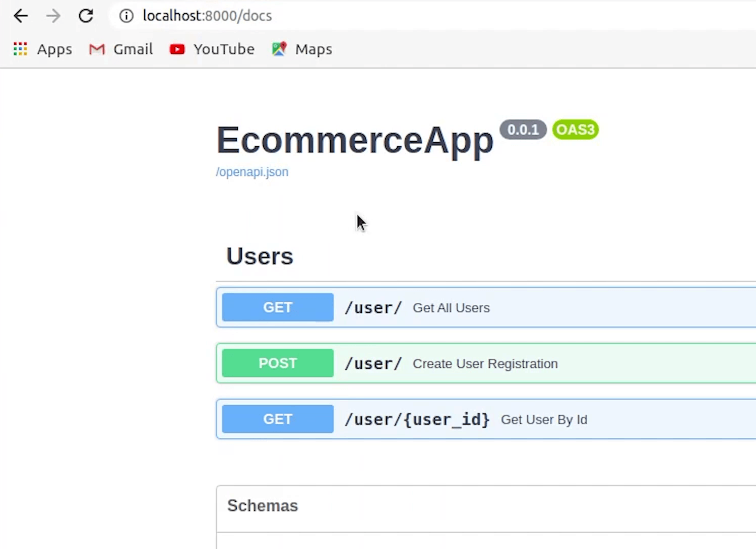Expand the Create User Registration endpoint

pos(485,364)
